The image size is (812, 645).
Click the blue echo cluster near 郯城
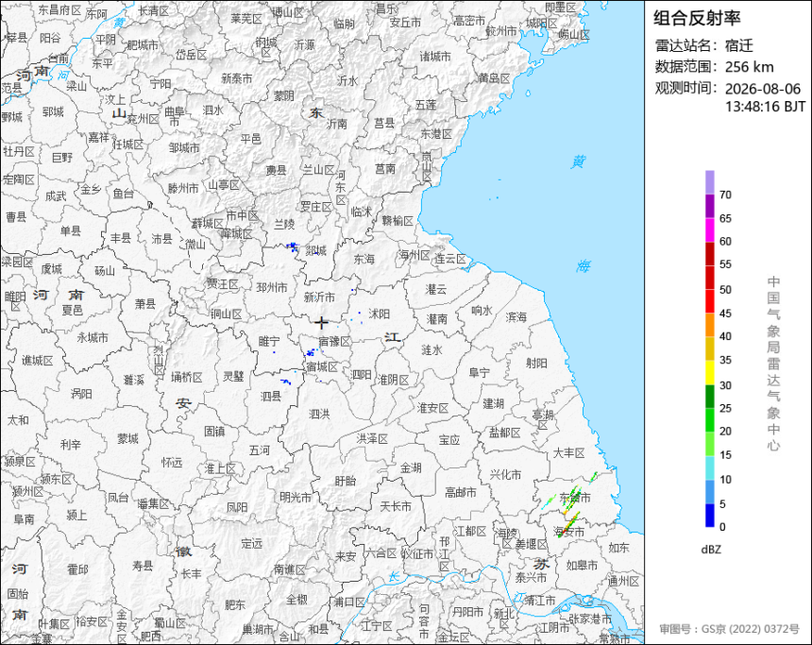tap(293, 246)
